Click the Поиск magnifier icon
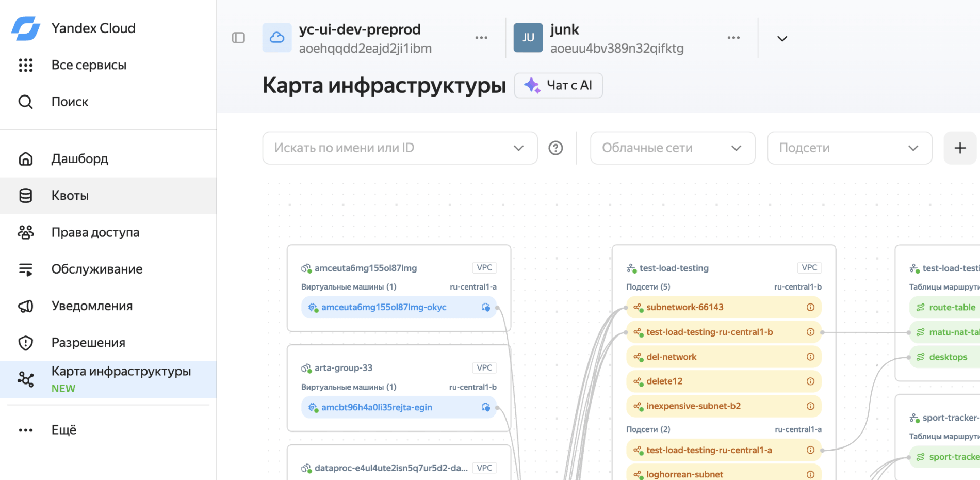The width and height of the screenshot is (980, 480). coord(25,102)
